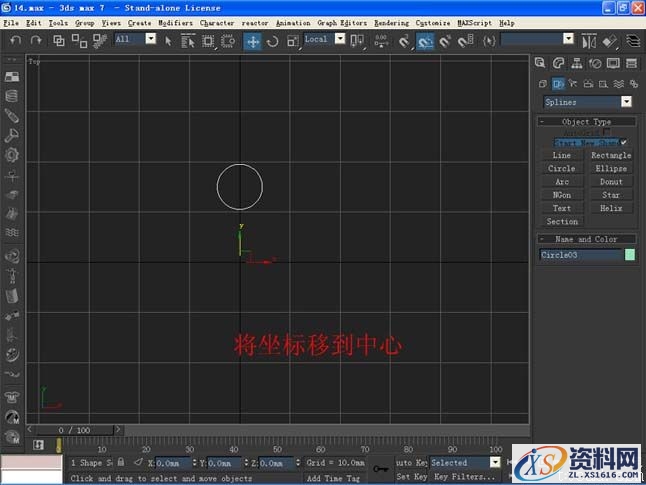Open the File menu

(11, 23)
